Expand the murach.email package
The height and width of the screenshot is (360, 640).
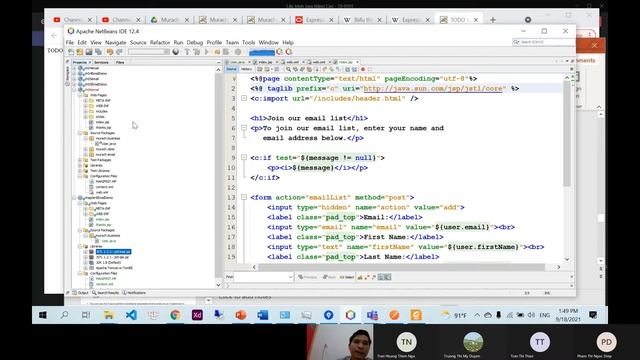click(86, 154)
